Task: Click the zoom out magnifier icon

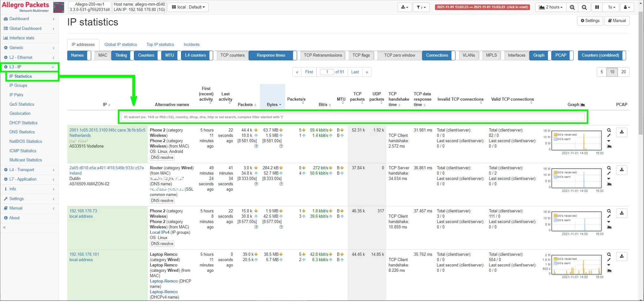Action: point(584,7)
